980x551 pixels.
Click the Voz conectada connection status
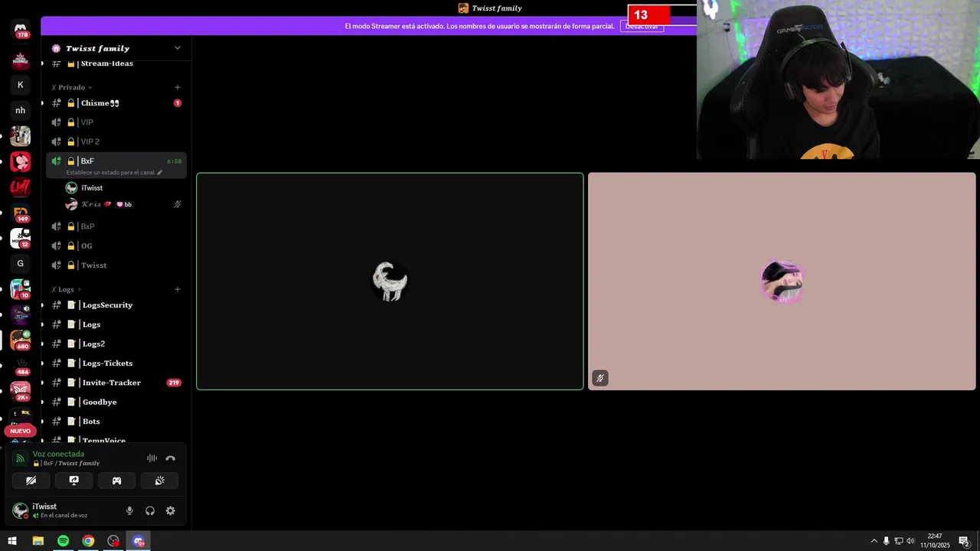point(58,454)
